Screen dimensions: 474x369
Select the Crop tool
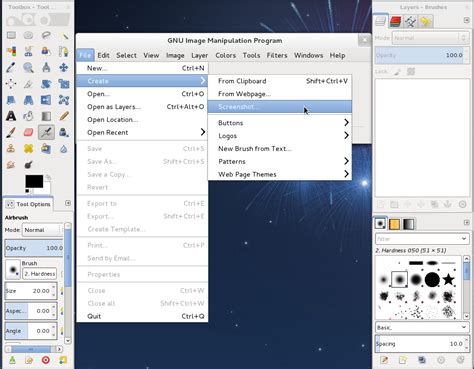coord(28,83)
